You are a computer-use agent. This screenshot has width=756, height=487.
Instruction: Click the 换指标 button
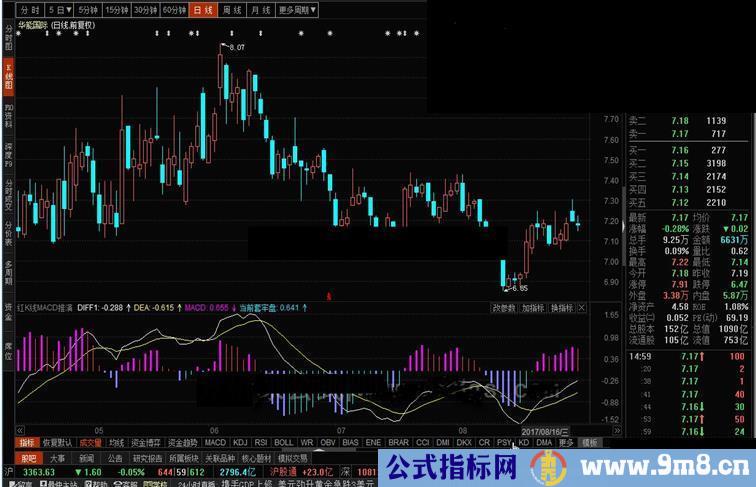(563, 308)
